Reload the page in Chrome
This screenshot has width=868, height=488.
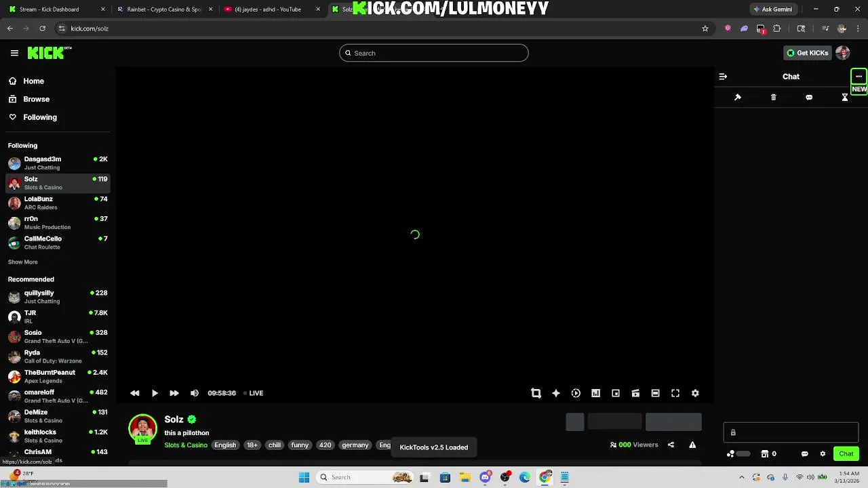click(x=43, y=28)
